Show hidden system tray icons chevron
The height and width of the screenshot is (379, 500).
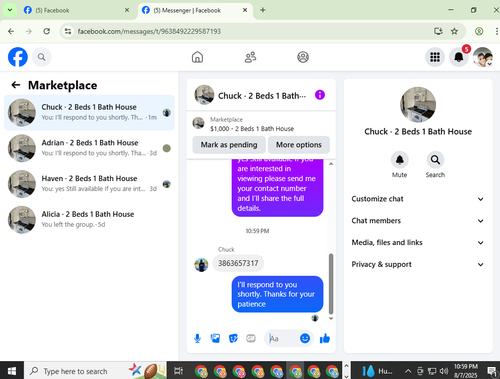click(x=408, y=371)
